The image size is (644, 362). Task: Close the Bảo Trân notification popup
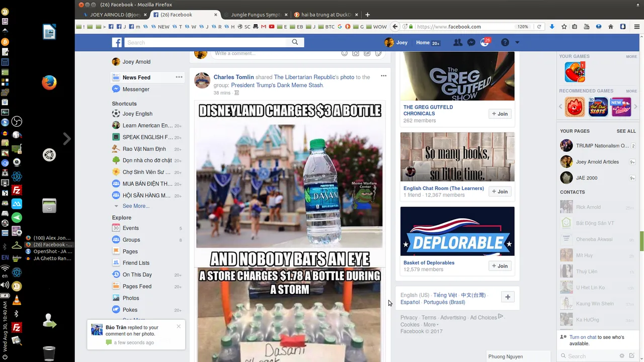(x=179, y=326)
